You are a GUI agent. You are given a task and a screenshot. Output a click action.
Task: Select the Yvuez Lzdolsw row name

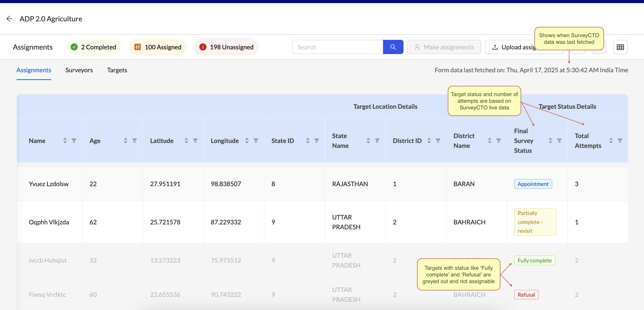pyautogui.click(x=49, y=184)
